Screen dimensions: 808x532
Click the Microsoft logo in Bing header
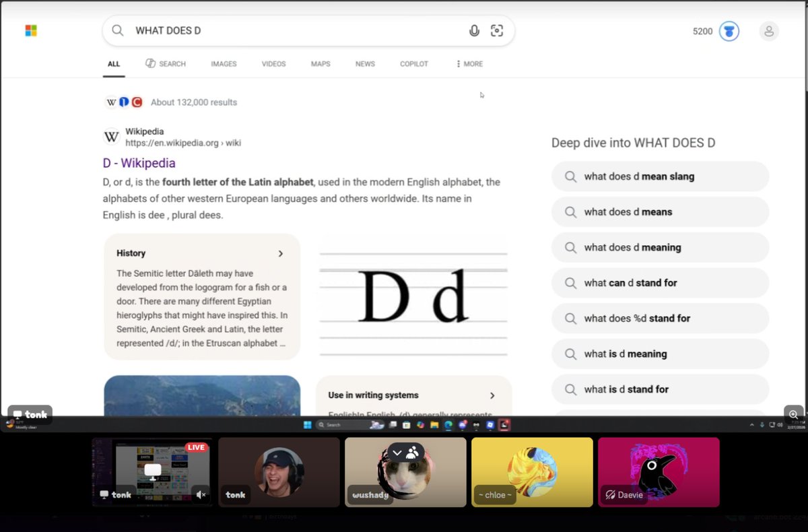point(31,31)
